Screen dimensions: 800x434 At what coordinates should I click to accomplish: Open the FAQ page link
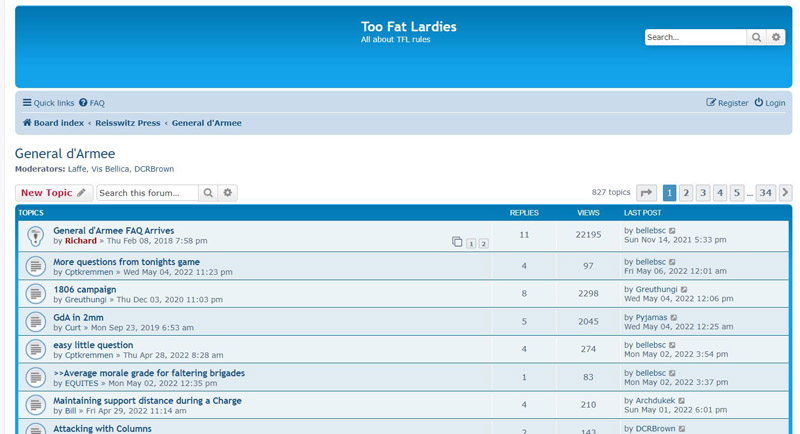[x=92, y=103]
